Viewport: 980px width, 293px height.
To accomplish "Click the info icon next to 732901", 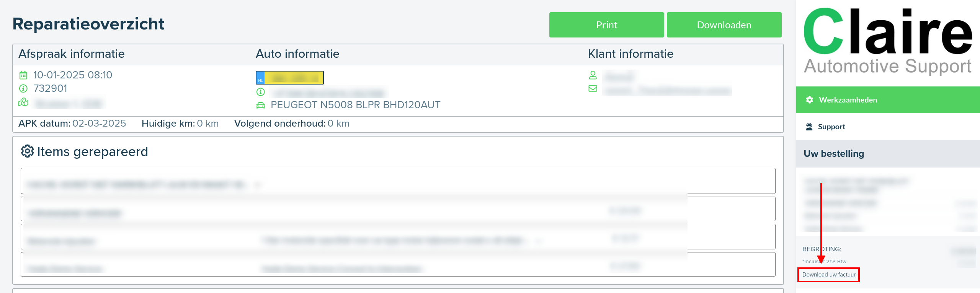I will coord(23,89).
